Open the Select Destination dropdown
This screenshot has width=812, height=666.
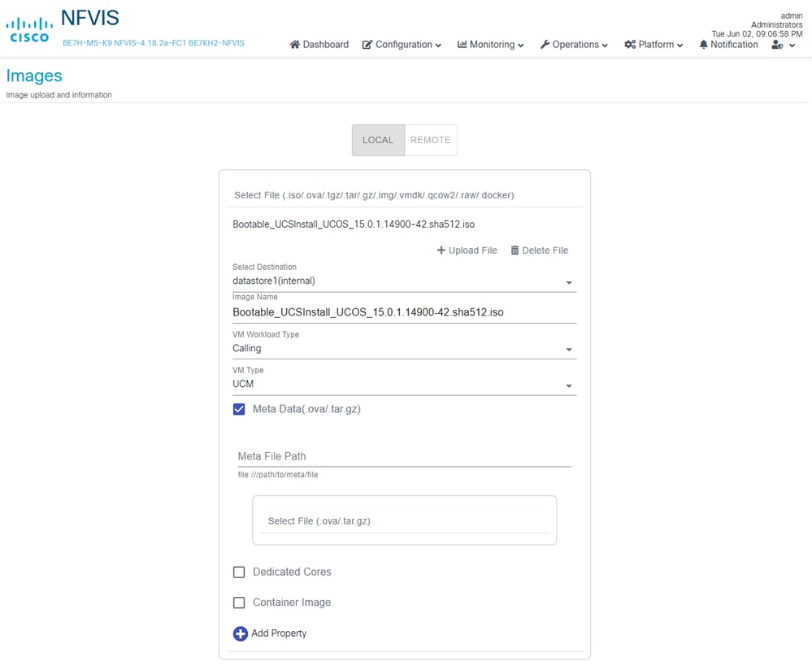click(404, 281)
